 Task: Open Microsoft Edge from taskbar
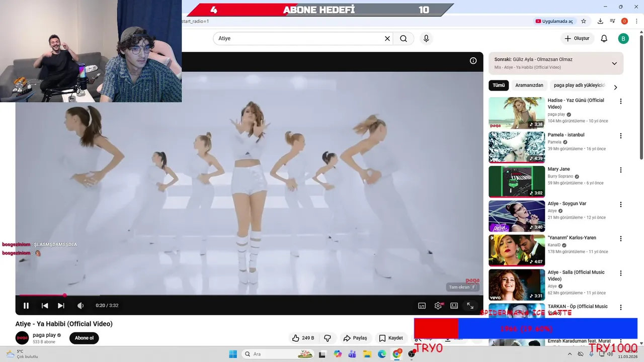pos(382,354)
